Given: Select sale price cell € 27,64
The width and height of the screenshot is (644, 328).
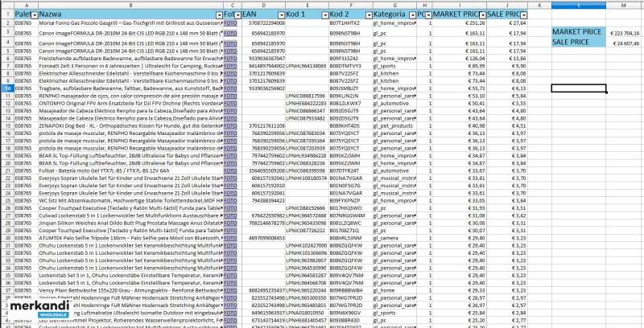Looking at the screenshot, I should pos(507,23).
